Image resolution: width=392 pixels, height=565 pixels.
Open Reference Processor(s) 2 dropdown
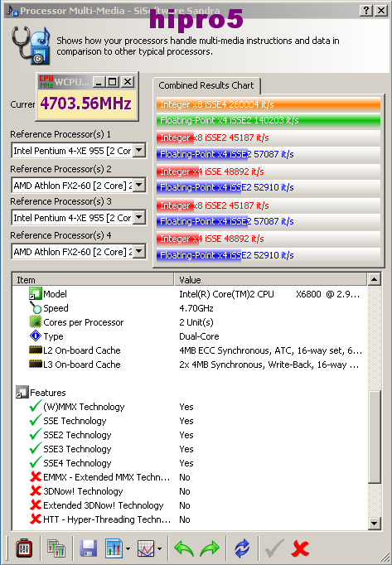139,186
